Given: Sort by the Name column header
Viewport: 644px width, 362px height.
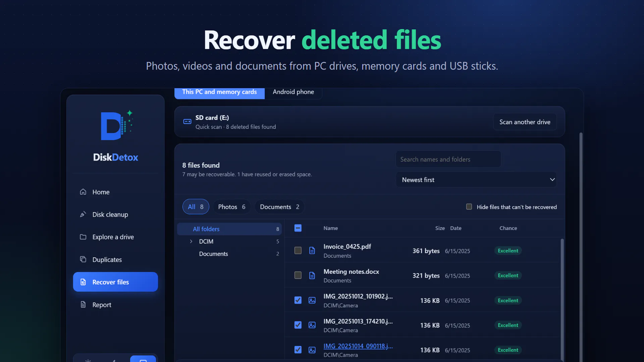Looking at the screenshot, I should pos(330,228).
